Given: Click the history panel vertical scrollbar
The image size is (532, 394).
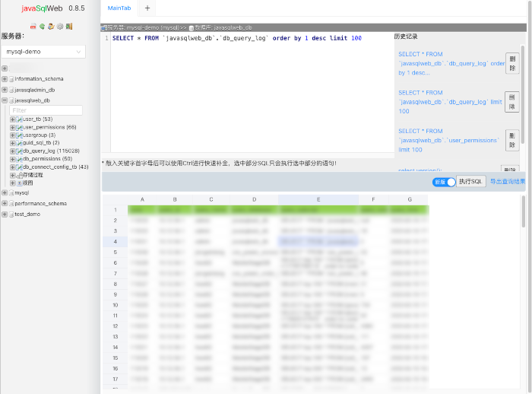Looking at the screenshot, I should pyautogui.click(x=523, y=94).
